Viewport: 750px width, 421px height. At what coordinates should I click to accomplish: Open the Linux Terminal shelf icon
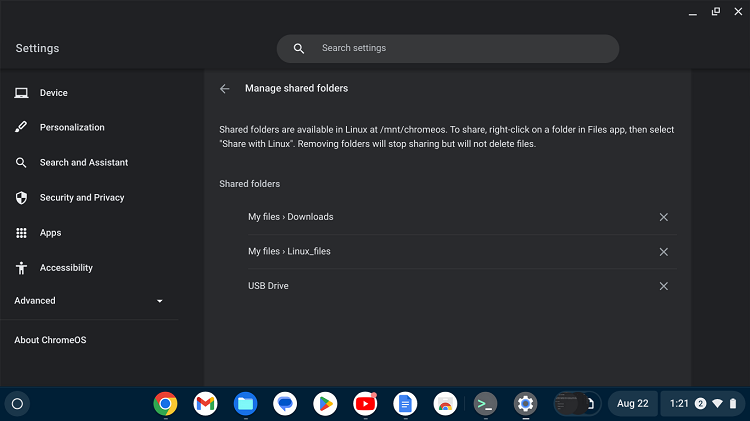(x=485, y=404)
